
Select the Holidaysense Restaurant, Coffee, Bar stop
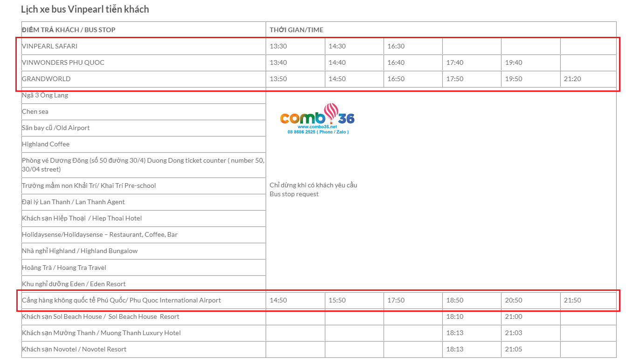100,234
